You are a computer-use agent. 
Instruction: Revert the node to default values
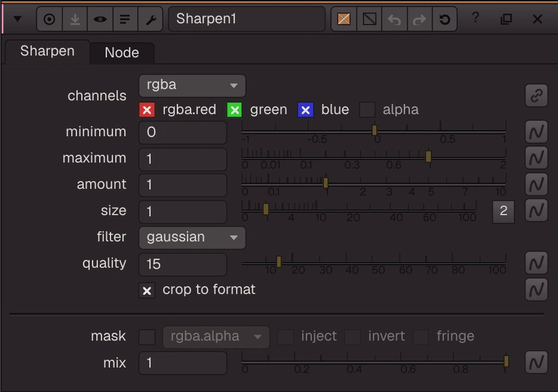click(444, 19)
